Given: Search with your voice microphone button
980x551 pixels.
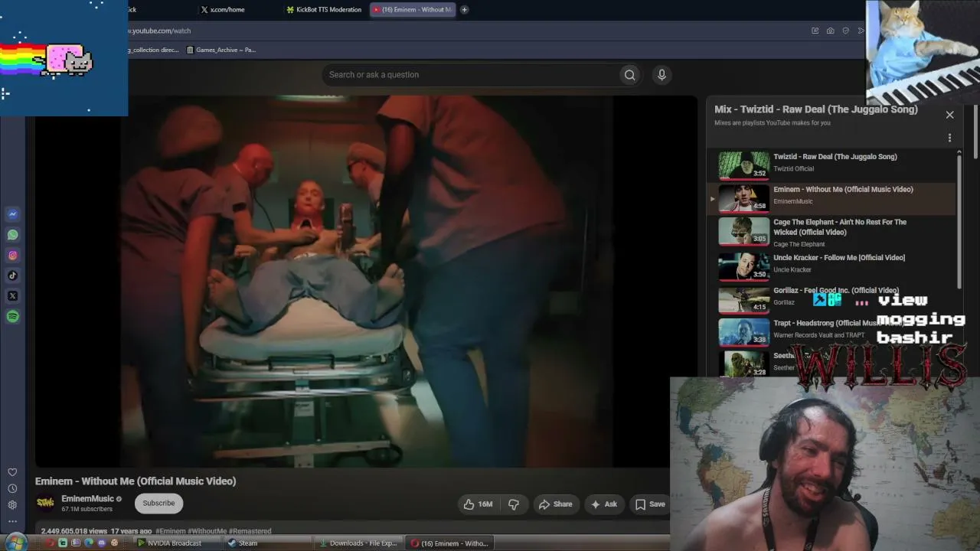Looking at the screenshot, I should 662,75.
